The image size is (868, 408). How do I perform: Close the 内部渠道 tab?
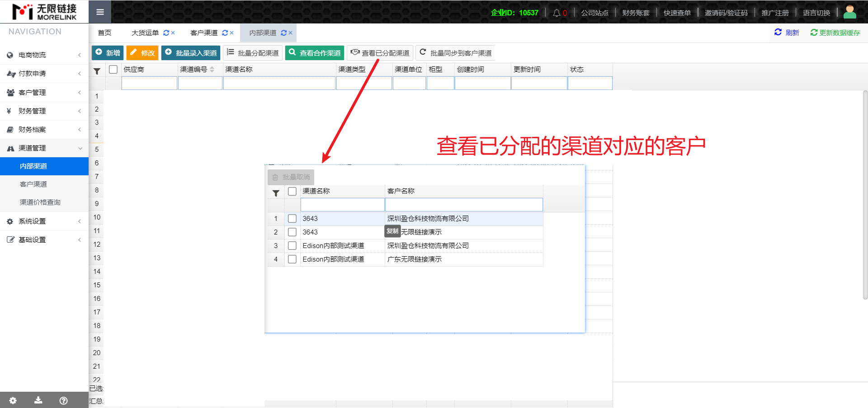(x=291, y=33)
